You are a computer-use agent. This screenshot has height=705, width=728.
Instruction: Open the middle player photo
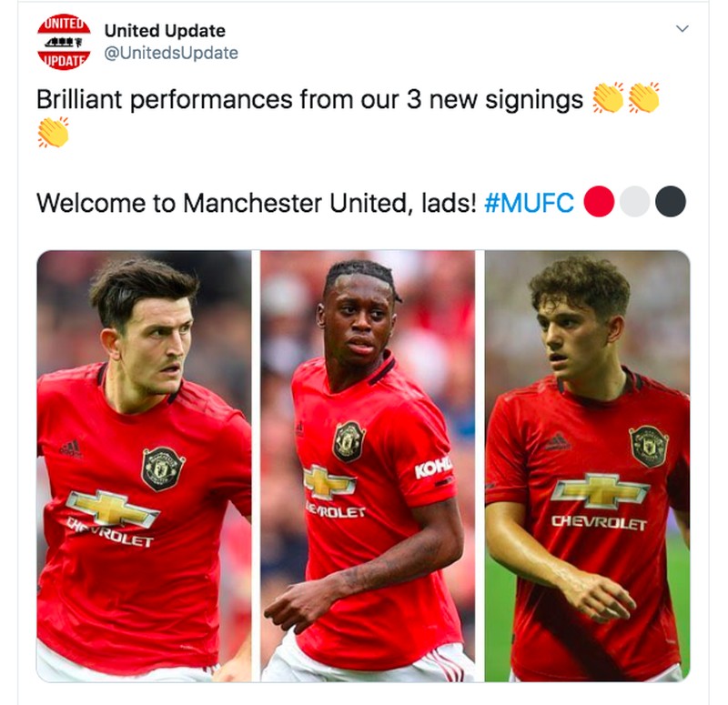pyautogui.click(x=368, y=466)
